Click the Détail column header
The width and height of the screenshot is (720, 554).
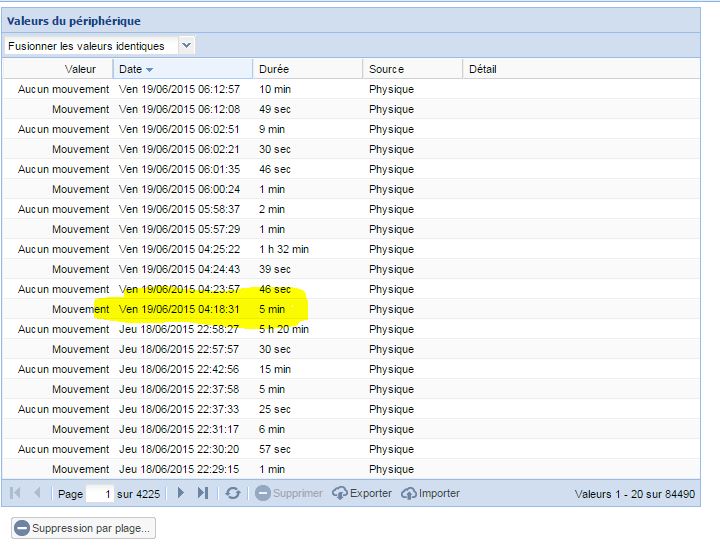pyautogui.click(x=482, y=69)
